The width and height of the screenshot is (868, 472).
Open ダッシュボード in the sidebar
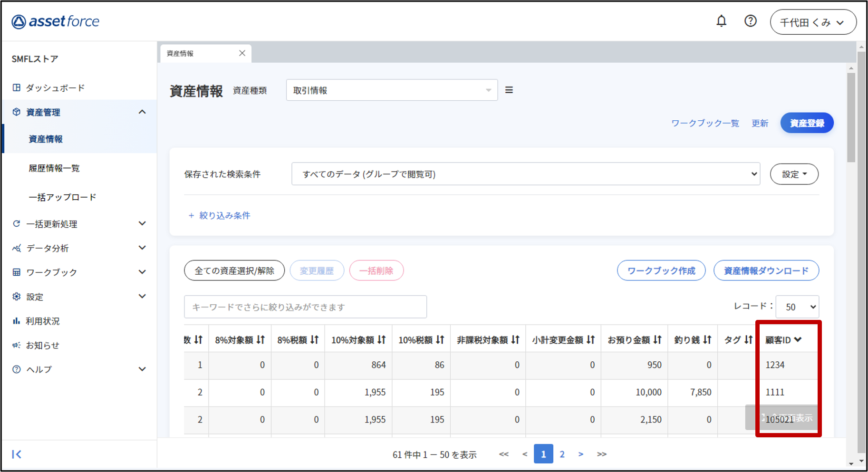[55, 88]
